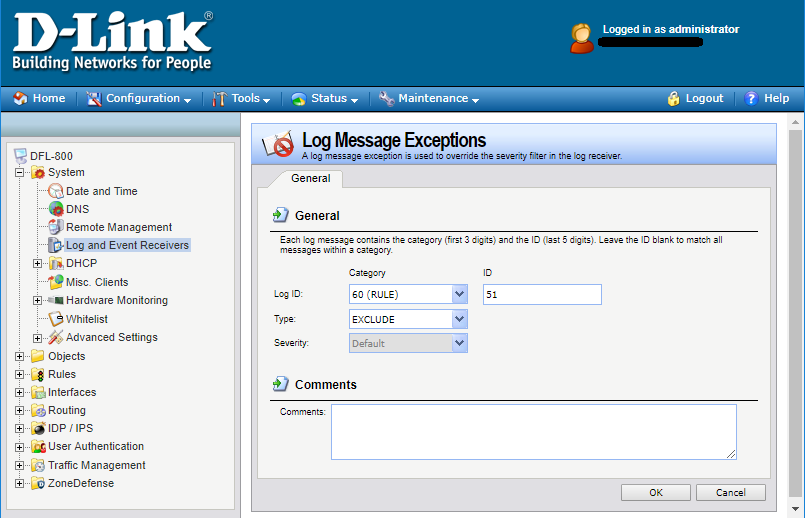
Task: Expand the Advanced Settings tree node
Action: pos(37,338)
